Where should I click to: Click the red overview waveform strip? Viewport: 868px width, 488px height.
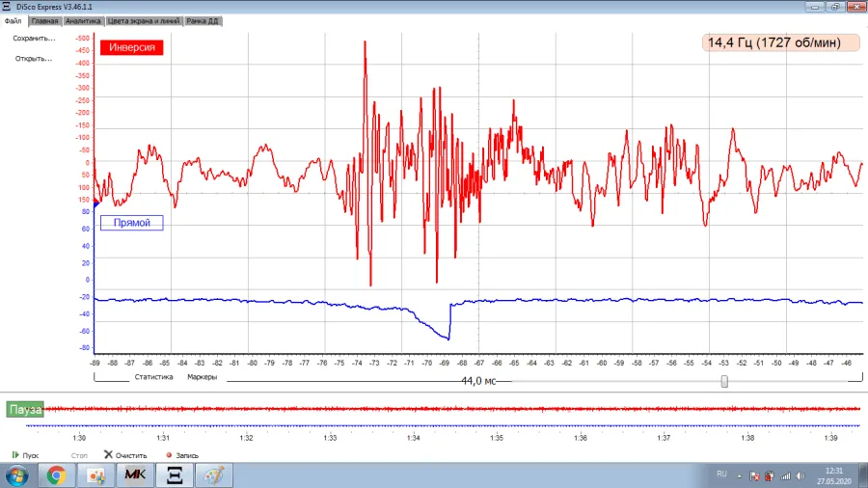[451, 409]
